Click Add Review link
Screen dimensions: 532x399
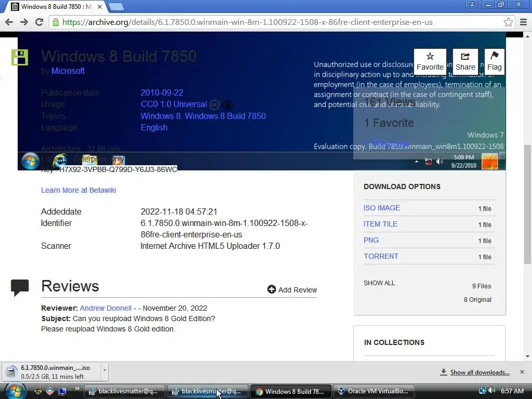point(298,290)
